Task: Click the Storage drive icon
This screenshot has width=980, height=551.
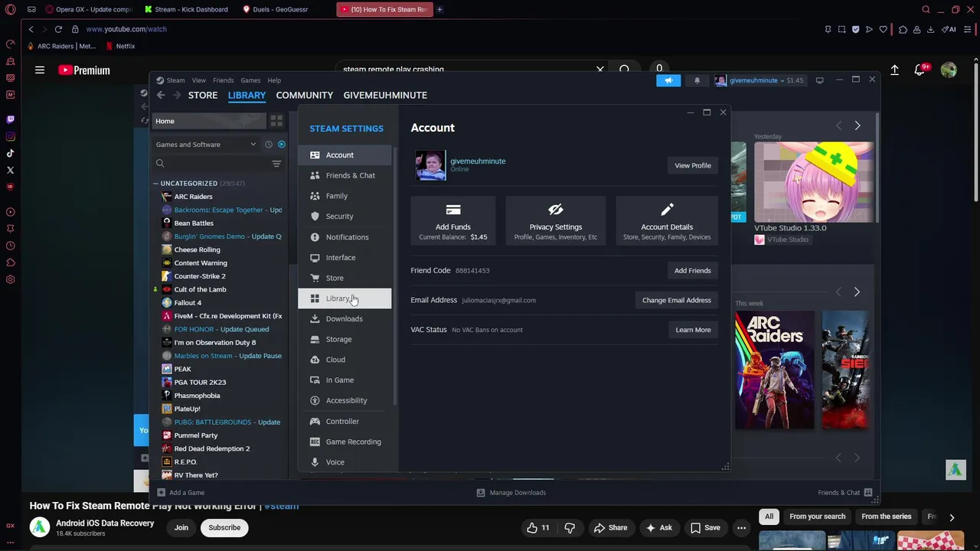Action: [315, 339]
